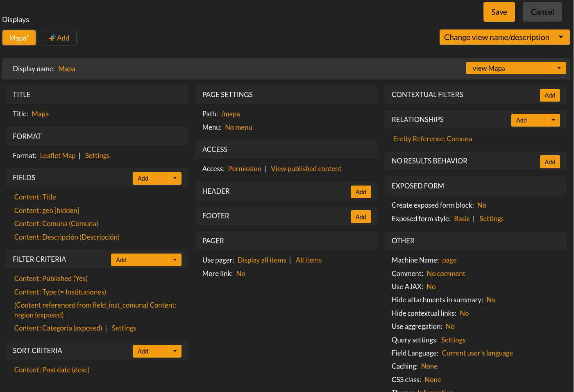574x392 pixels.
Task: Click the plus Add display button
Action: [x=59, y=38]
